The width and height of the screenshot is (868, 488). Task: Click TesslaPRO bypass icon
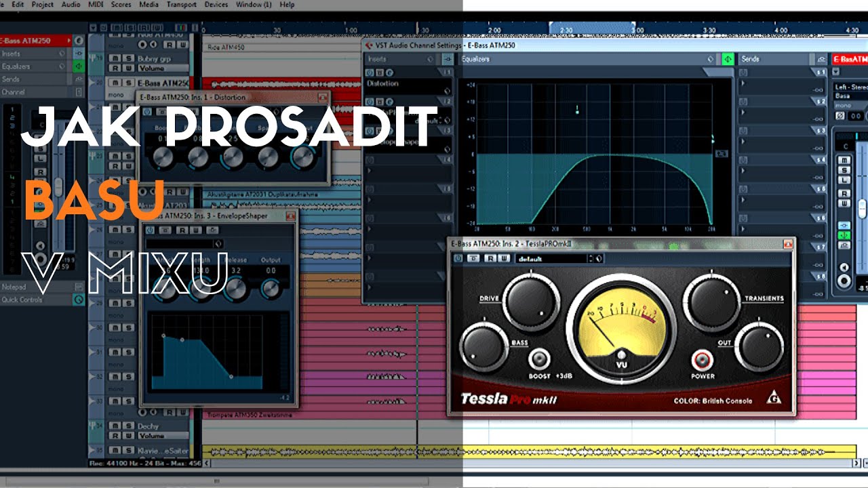point(474,258)
